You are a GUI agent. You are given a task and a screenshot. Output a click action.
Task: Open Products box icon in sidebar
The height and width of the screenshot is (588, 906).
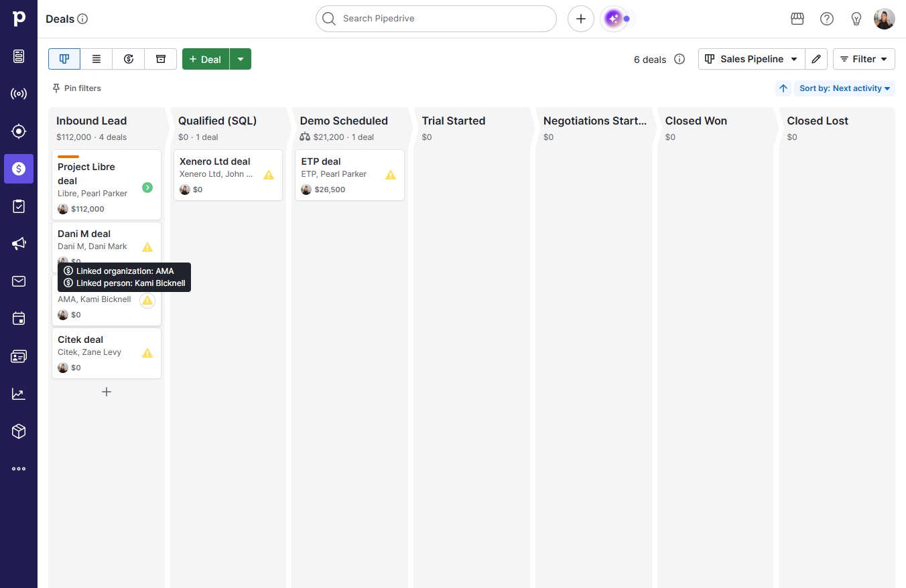19,431
